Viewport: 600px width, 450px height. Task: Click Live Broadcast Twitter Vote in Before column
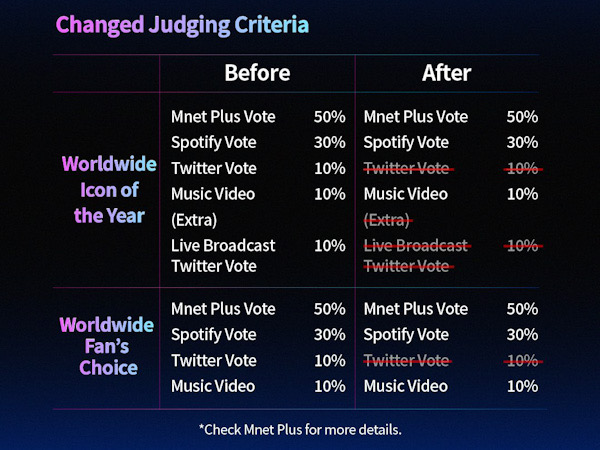[223, 256]
